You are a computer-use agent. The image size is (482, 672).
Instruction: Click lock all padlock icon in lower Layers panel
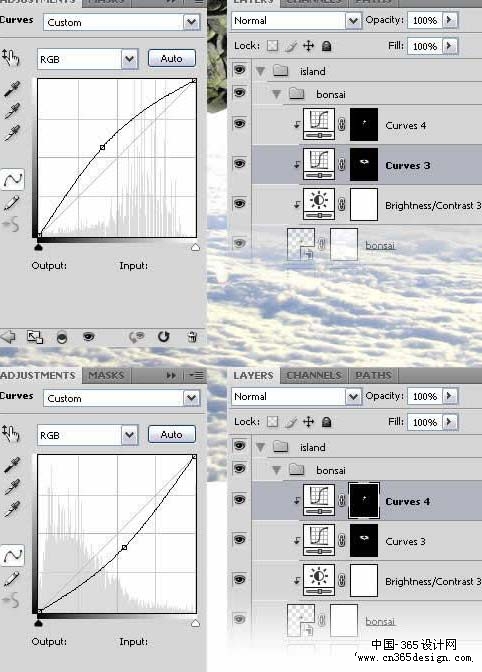[x=326, y=422]
